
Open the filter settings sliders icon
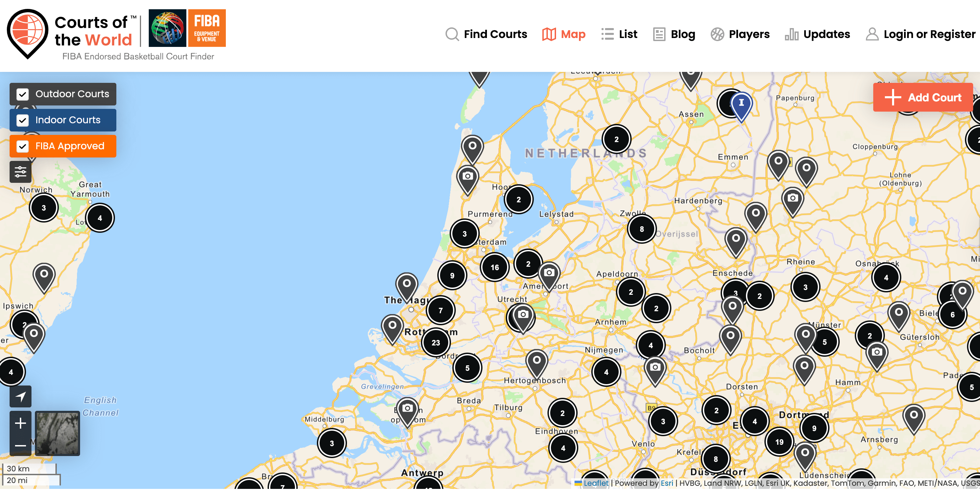[20, 171]
